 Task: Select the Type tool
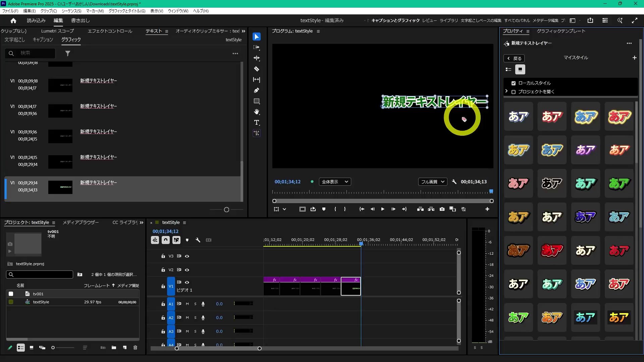tap(257, 122)
